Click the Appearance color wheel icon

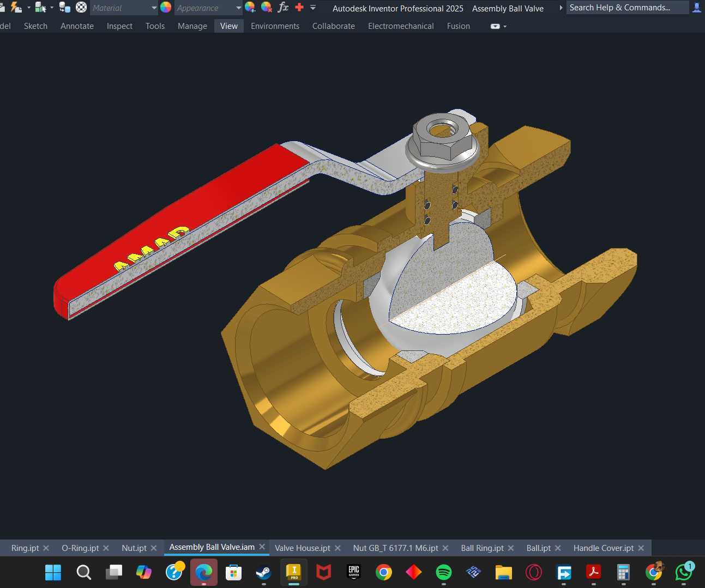(166, 7)
